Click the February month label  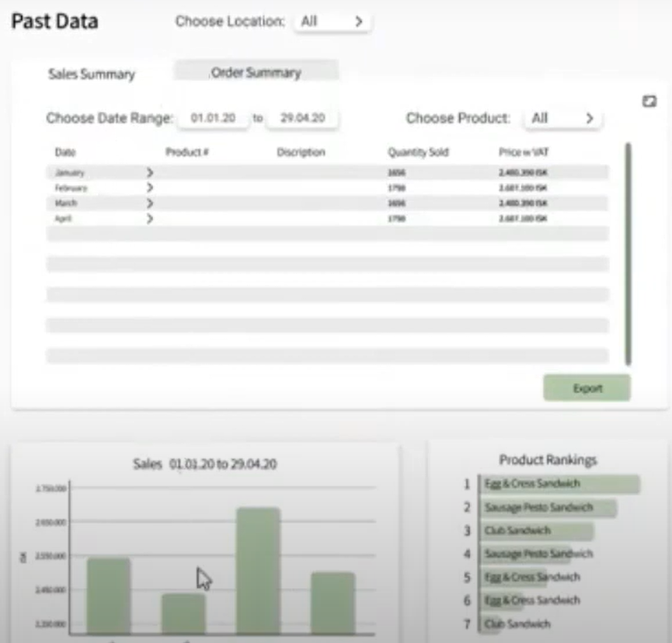[71, 188]
